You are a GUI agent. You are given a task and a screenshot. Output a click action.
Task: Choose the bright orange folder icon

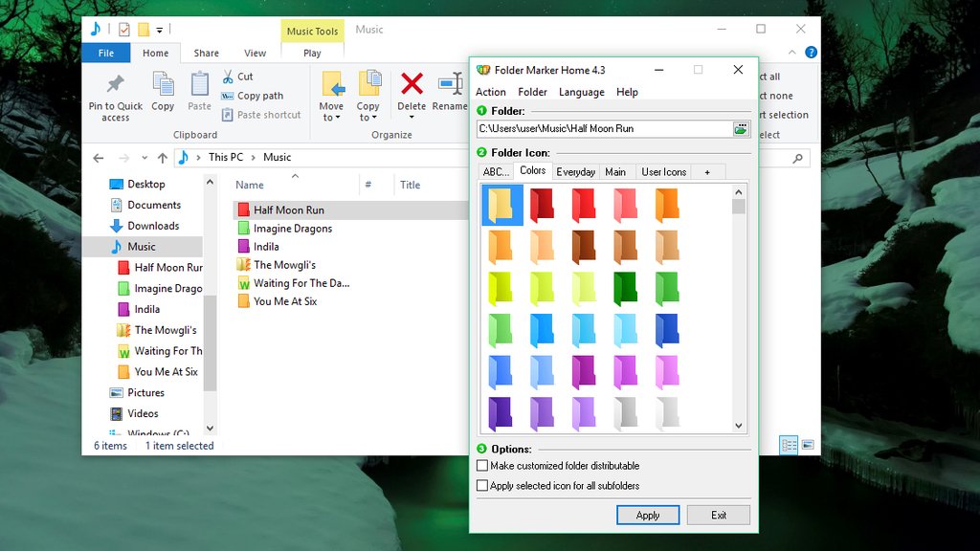click(667, 205)
